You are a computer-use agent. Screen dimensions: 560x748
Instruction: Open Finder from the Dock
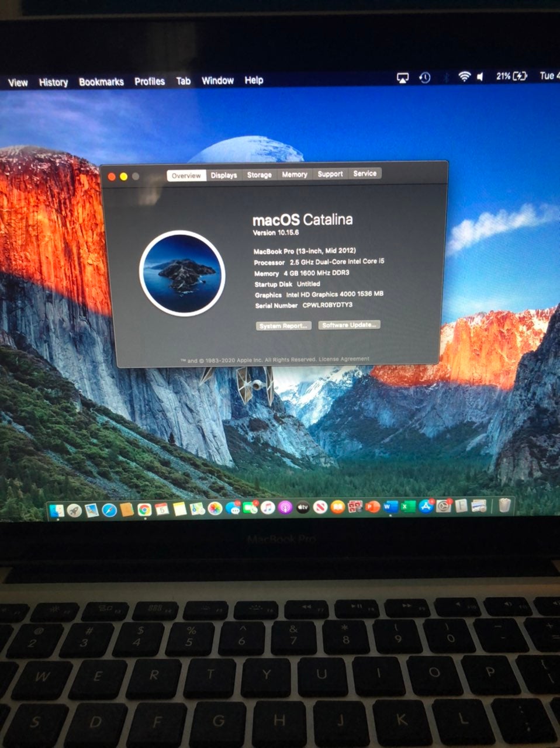click(57, 511)
